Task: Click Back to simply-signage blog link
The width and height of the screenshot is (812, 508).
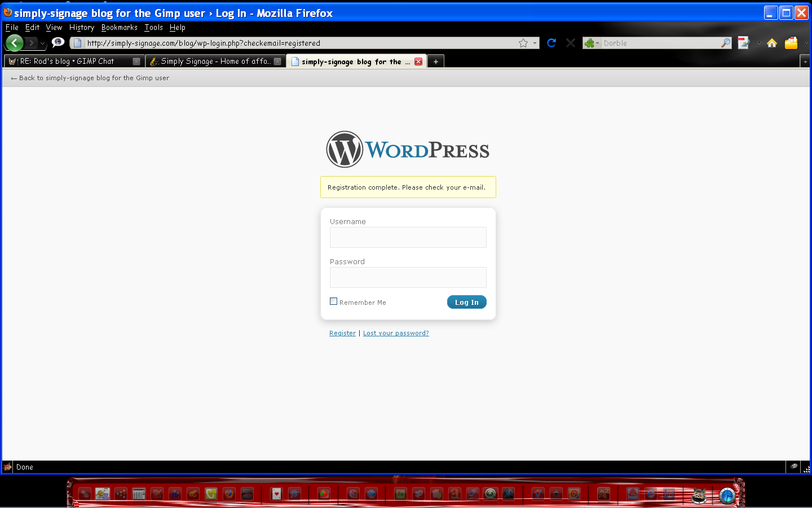Action: coord(90,78)
